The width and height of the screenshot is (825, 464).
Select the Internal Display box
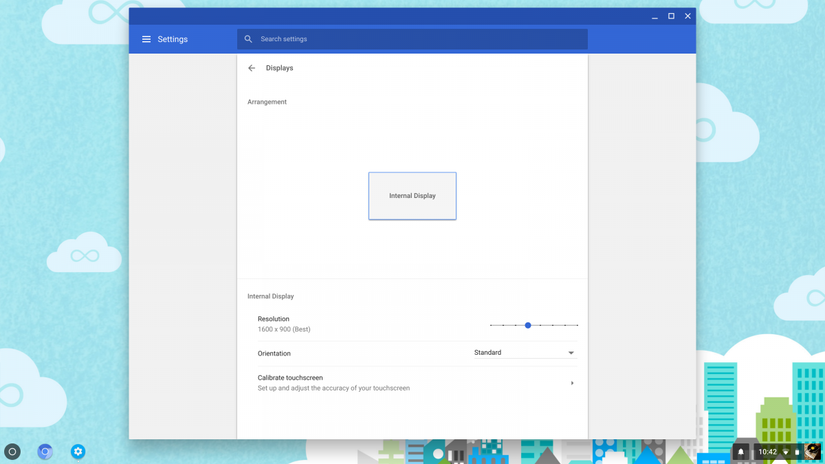point(412,196)
